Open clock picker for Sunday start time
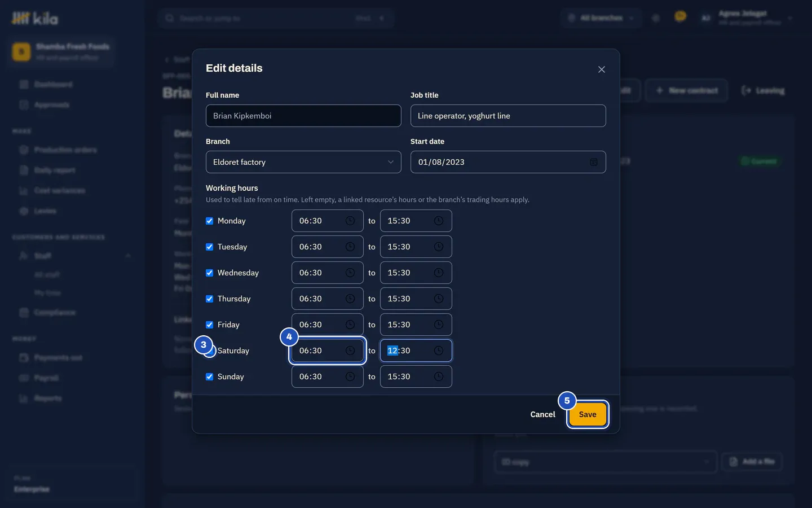Image resolution: width=812 pixels, height=508 pixels. click(350, 376)
